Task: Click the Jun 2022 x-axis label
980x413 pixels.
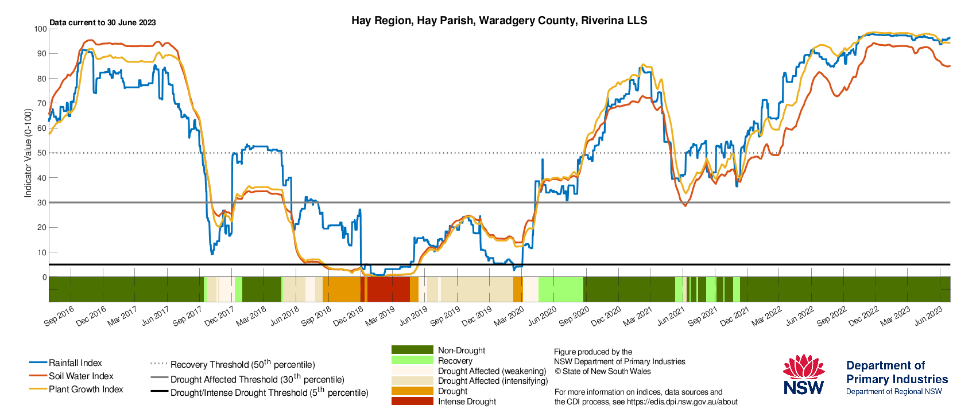Action: [x=799, y=316]
